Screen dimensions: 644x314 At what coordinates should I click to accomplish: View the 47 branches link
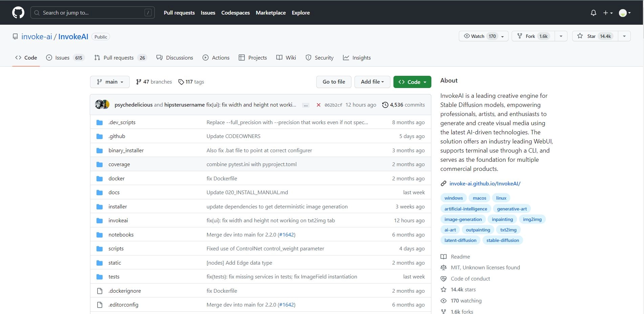[154, 82]
